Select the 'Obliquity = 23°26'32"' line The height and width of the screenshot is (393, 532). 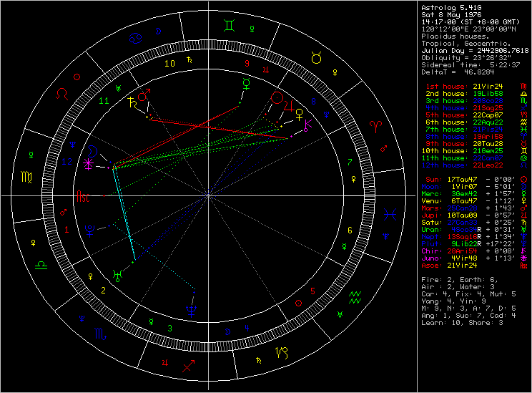tap(466, 58)
